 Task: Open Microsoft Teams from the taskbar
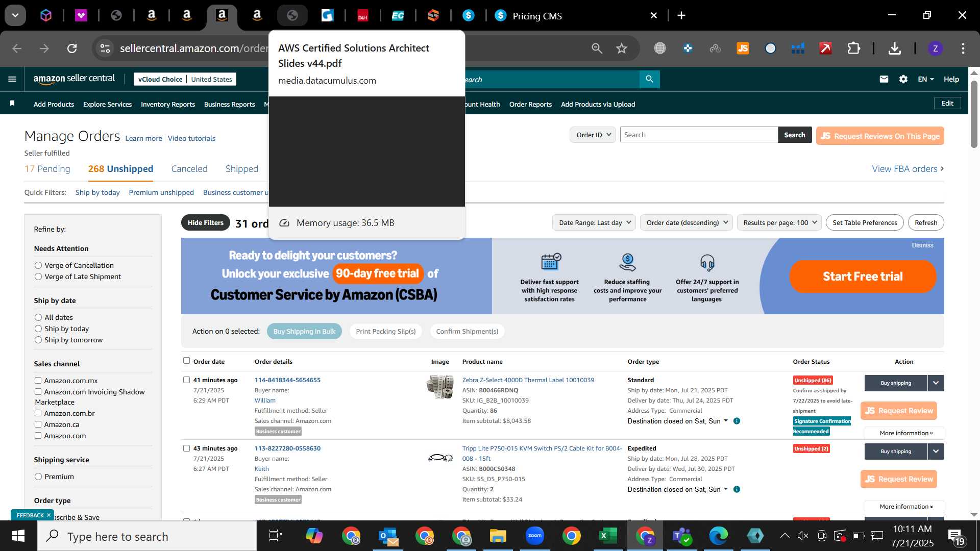point(681,536)
